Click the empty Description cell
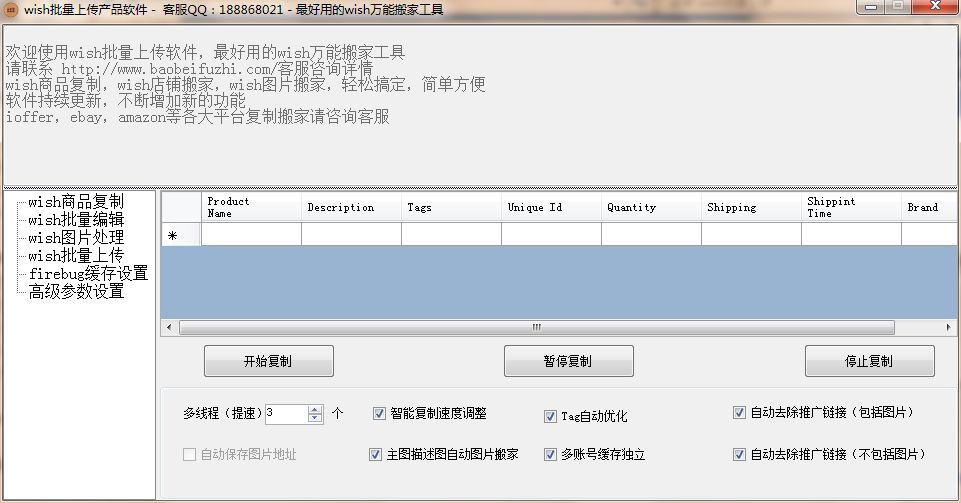The image size is (961, 503). (x=351, y=235)
